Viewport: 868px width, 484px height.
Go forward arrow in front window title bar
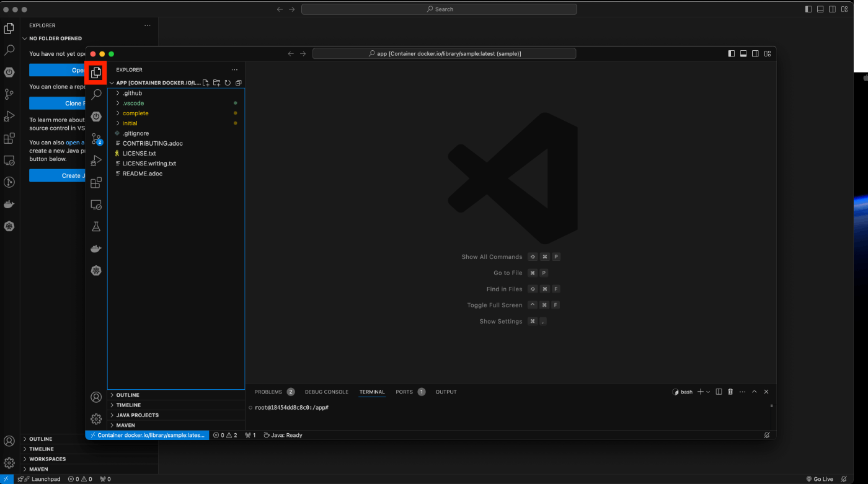click(303, 54)
